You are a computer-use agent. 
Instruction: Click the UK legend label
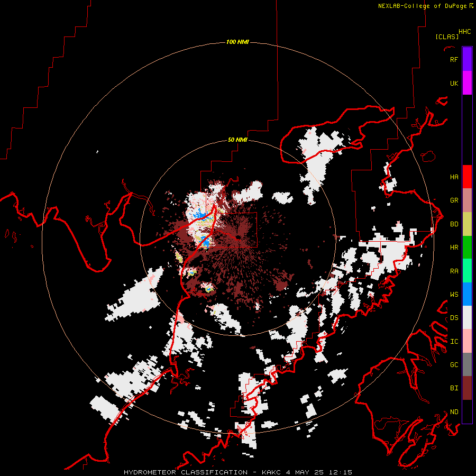click(454, 83)
